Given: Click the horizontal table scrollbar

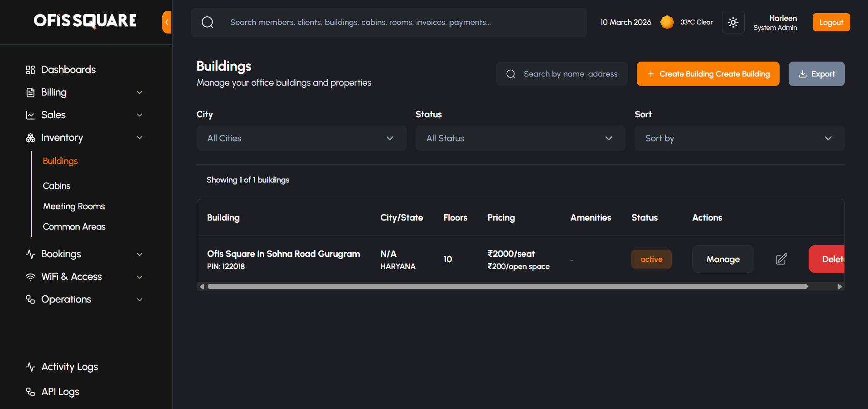Looking at the screenshot, I should [507, 286].
